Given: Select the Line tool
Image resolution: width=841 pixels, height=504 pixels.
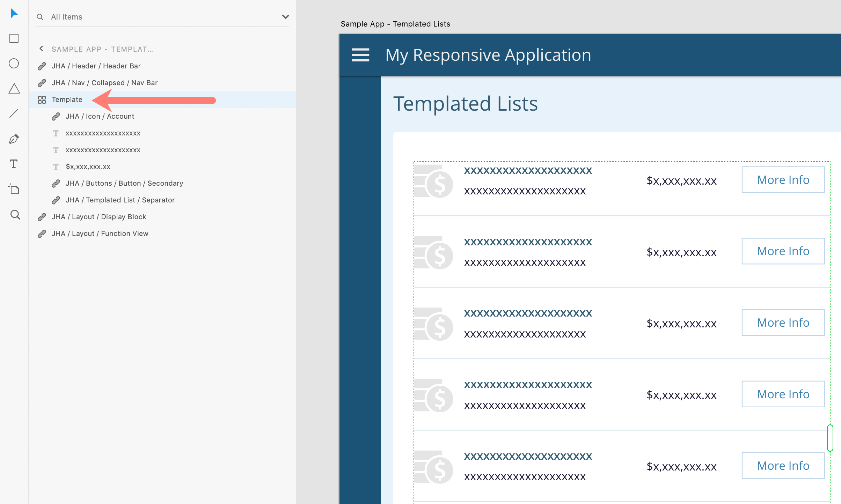Looking at the screenshot, I should 14,114.
